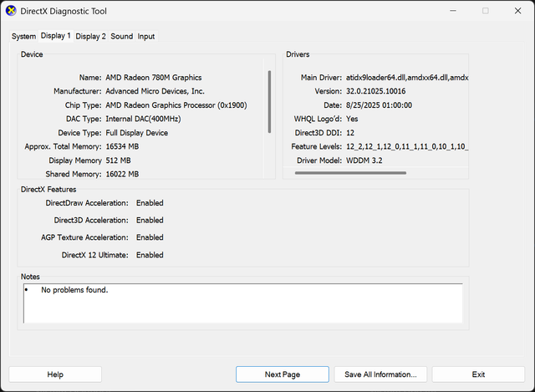Click the 'Internal DAC(400MHz)' value
This screenshot has width=535, height=392.
point(143,119)
